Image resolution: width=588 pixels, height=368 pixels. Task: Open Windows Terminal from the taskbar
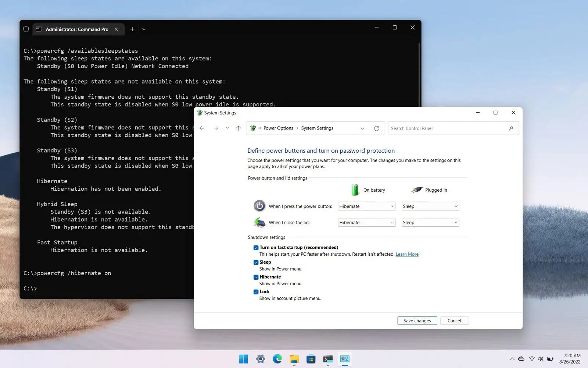tap(327, 359)
